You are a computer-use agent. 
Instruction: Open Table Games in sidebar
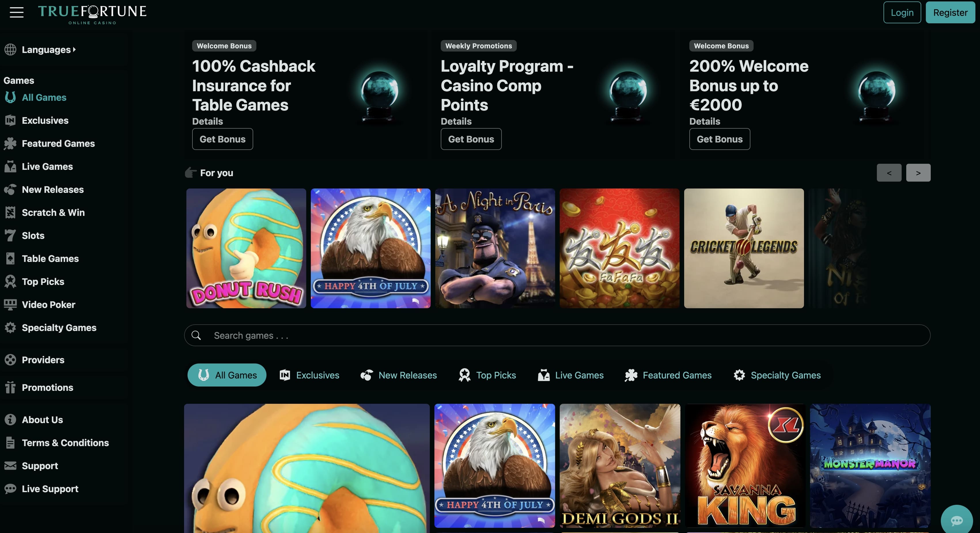(50, 258)
